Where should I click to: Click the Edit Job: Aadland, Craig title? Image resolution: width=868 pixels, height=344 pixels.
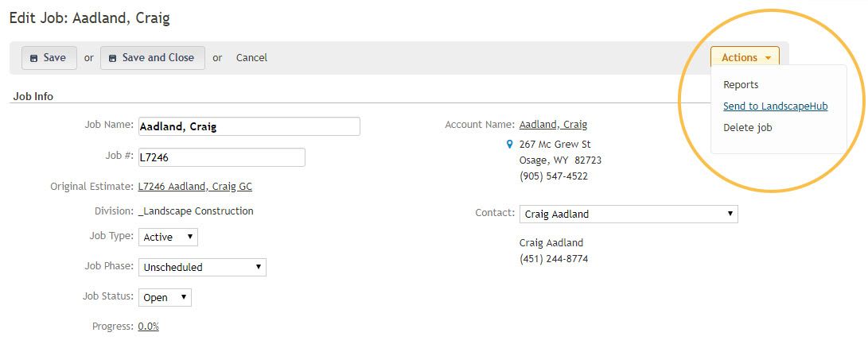(90, 18)
